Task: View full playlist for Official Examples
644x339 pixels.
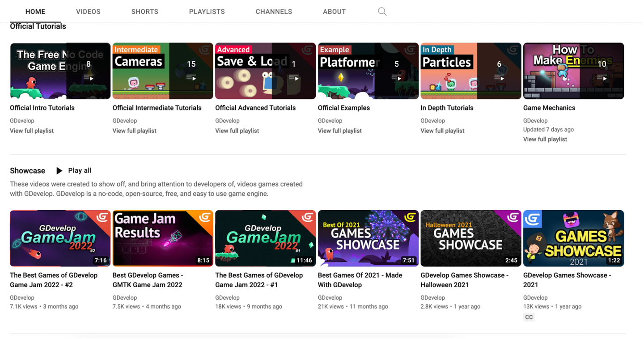Action: pyautogui.click(x=340, y=131)
